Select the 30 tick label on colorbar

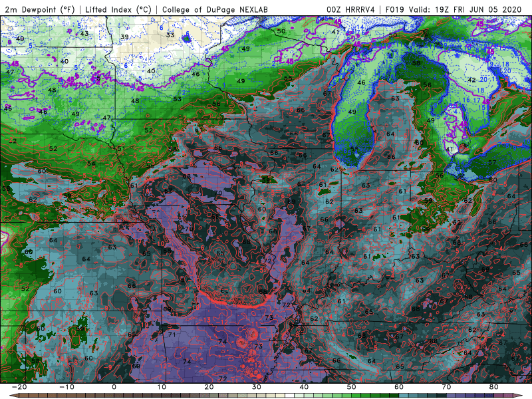click(x=257, y=387)
